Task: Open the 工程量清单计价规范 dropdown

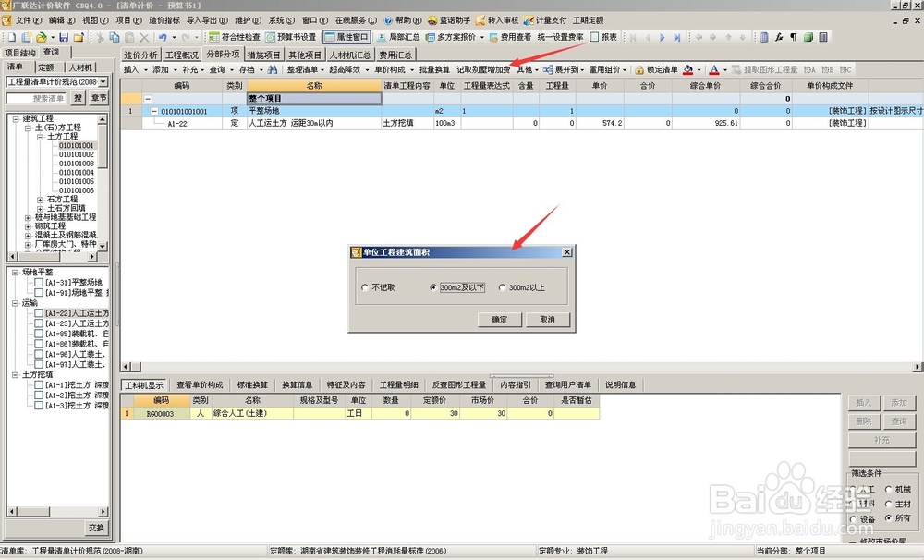Action: (x=103, y=82)
